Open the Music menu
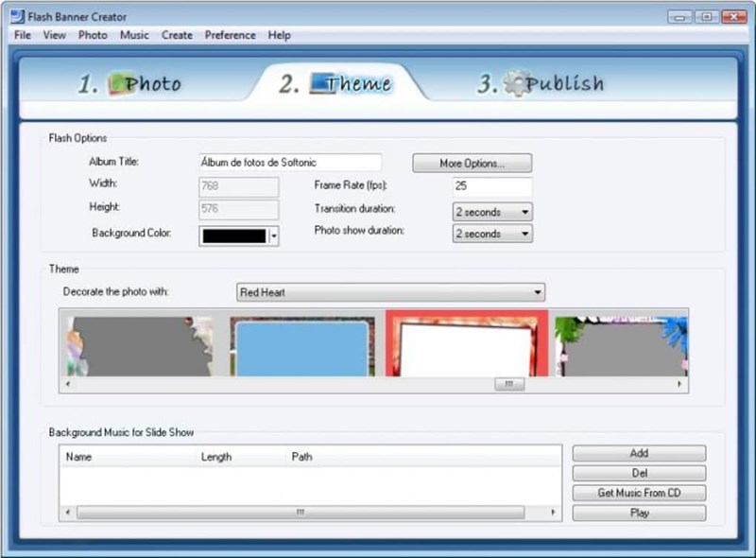 pyautogui.click(x=134, y=35)
